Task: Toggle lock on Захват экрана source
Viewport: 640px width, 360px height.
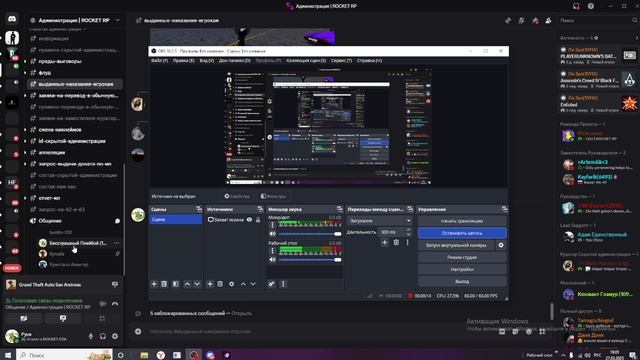Action: click(258, 220)
